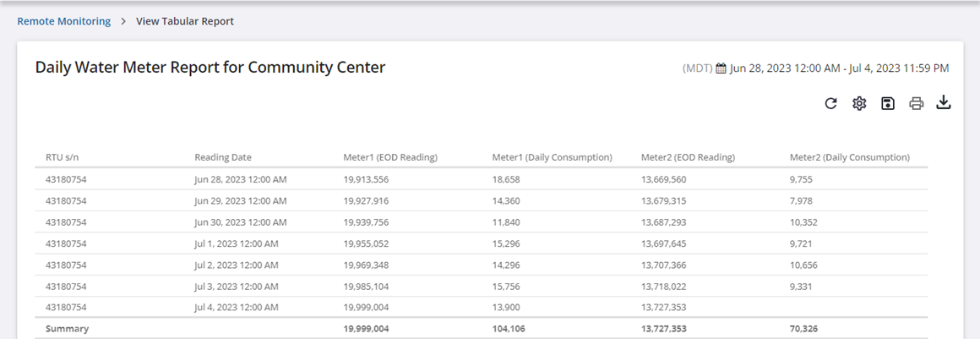The width and height of the screenshot is (980, 339).
Task: Click Meter1 total consumption 104,106
Action: click(x=509, y=328)
